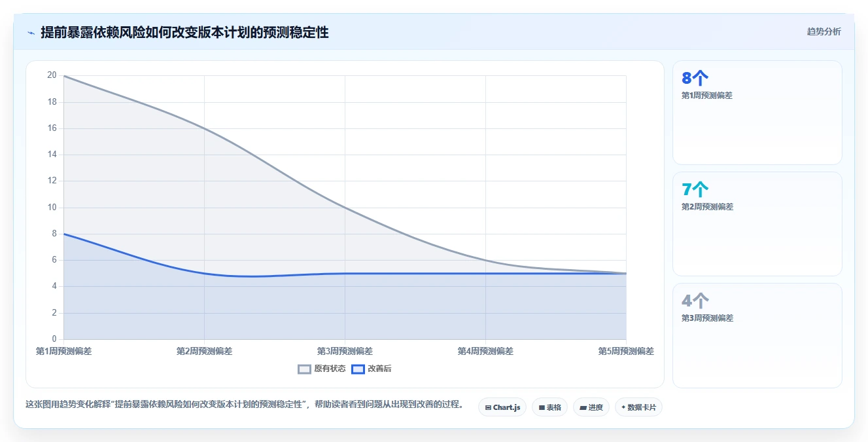Click the 8个 value in the first card
The image size is (868, 442).
point(695,79)
